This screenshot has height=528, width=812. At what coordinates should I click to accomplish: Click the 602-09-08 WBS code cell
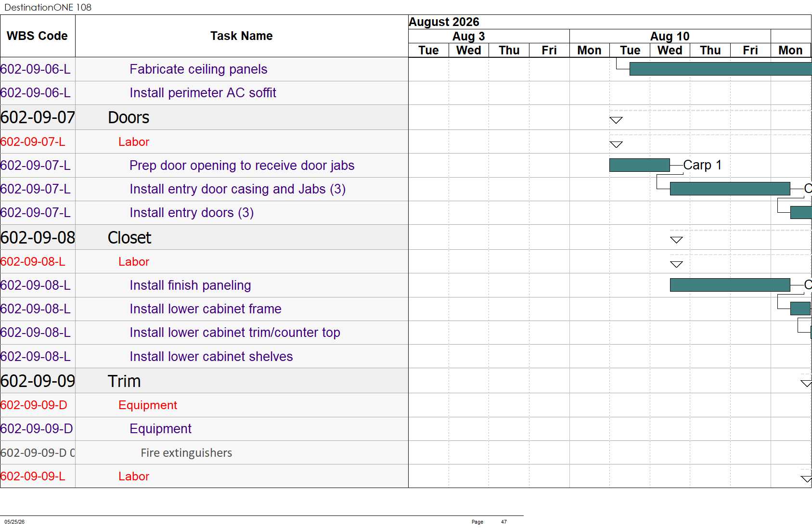38,238
